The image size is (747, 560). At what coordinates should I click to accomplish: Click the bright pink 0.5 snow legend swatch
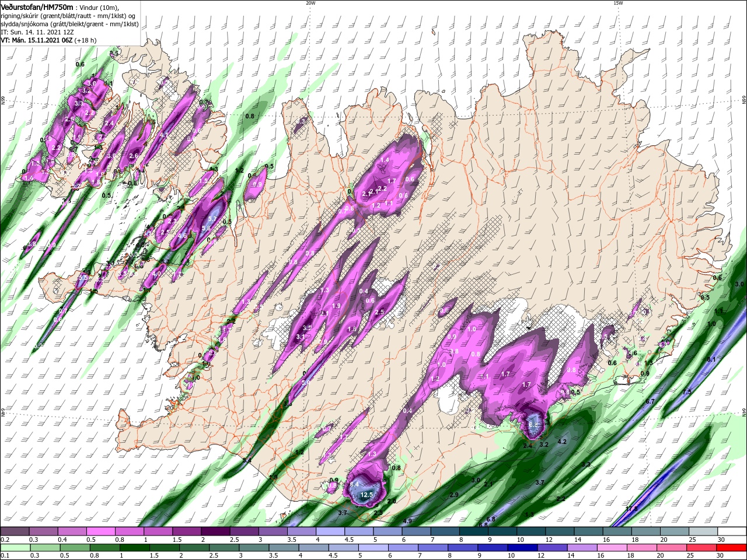[x=101, y=531]
